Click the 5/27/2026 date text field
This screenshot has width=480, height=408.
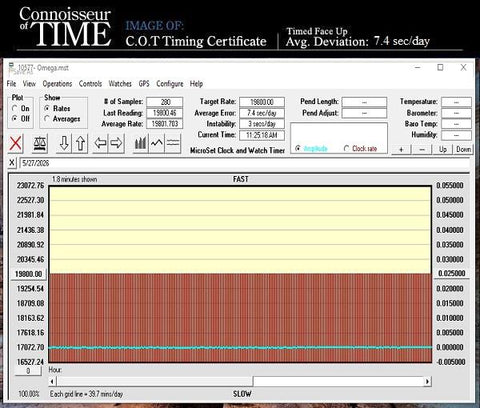(244, 163)
